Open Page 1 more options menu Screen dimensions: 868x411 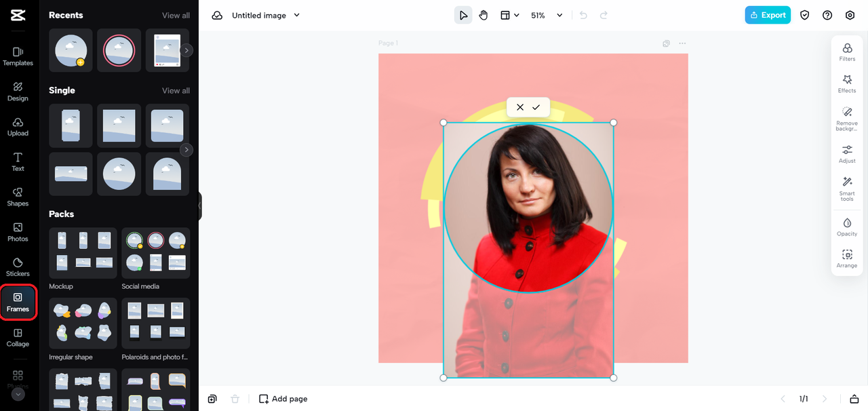click(682, 43)
